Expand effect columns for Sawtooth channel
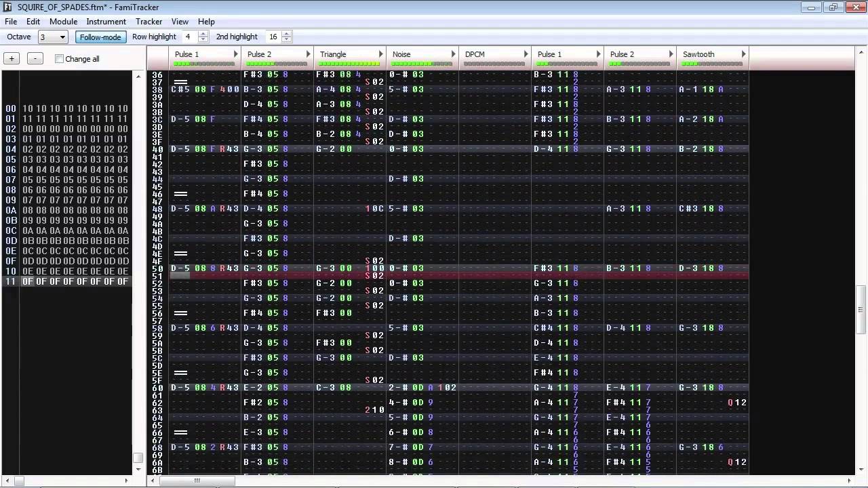868x488 pixels. [x=744, y=54]
